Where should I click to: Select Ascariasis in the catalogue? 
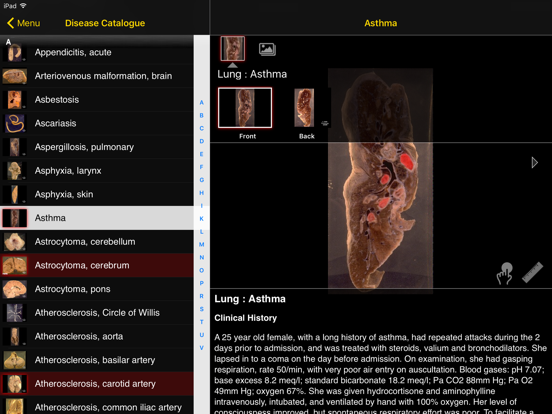96,123
